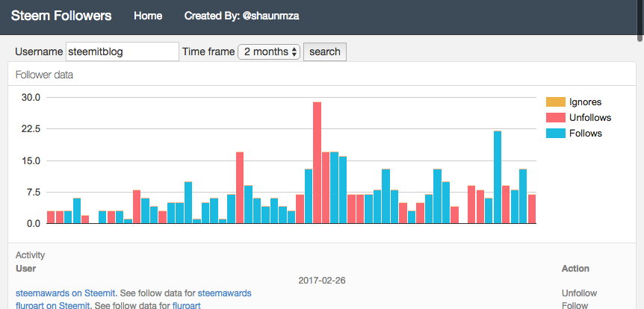See follow data for fluroart
This screenshot has height=309, width=644.
(187, 305)
